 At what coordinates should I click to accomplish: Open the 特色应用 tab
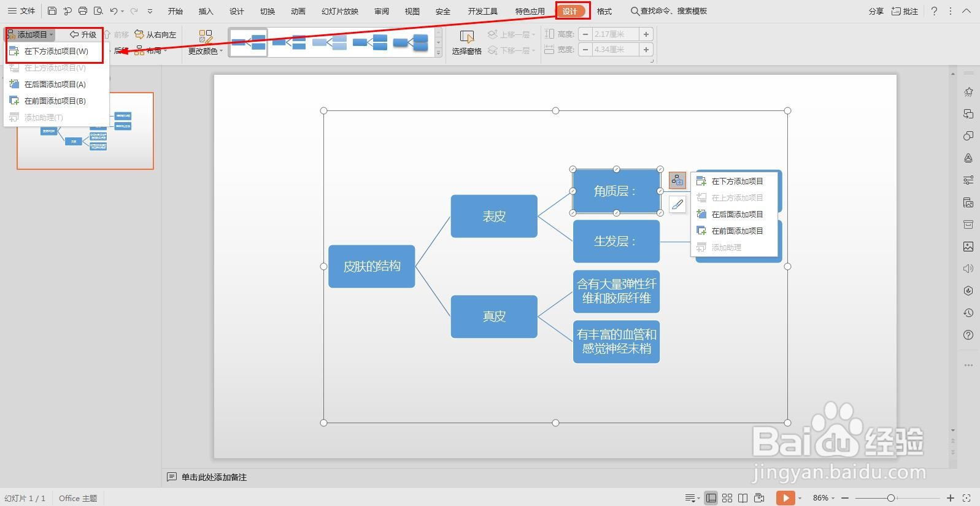tap(530, 11)
